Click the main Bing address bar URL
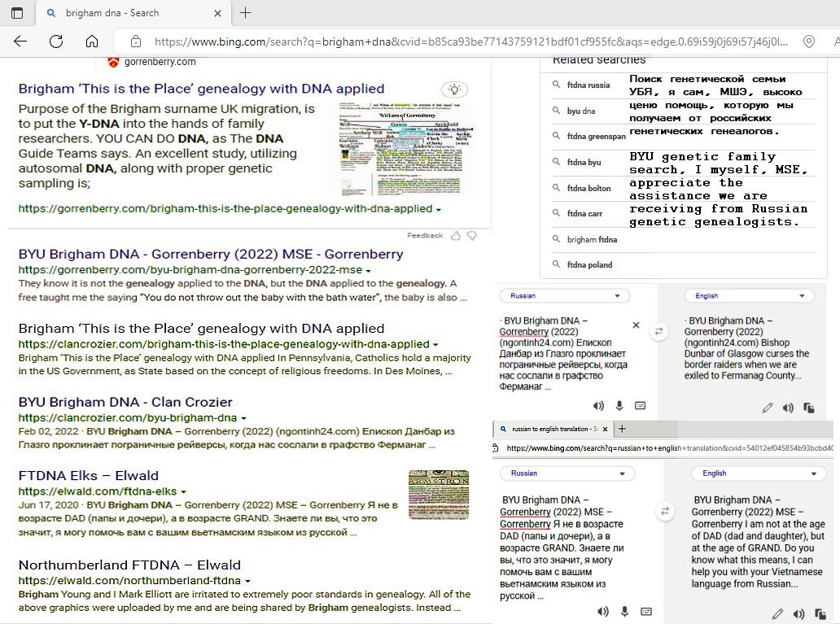 tap(471, 41)
